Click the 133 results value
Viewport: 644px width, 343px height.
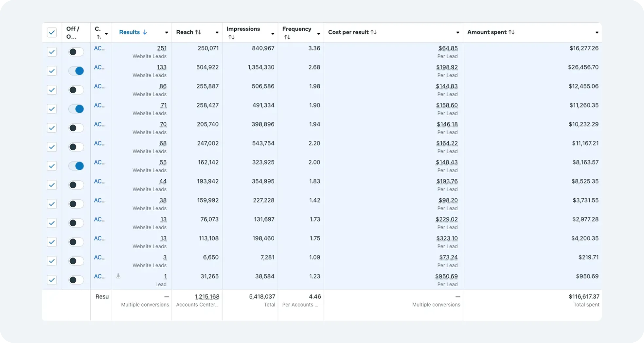162,67
